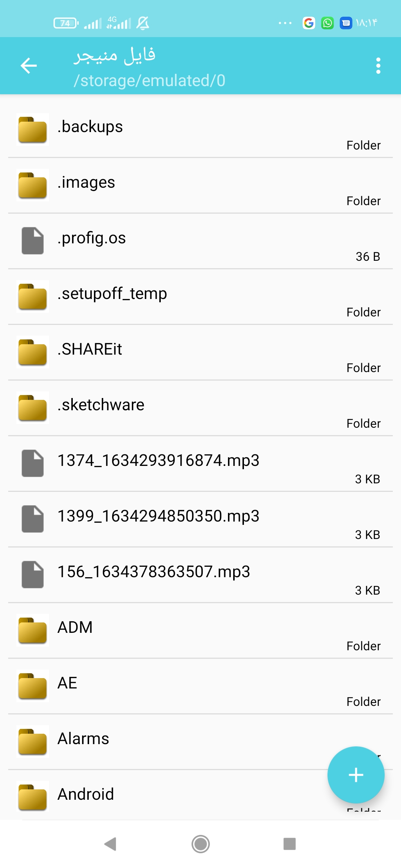The height and width of the screenshot is (868, 401).
Task: Open the AE folder
Action: pyautogui.click(x=200, y=686)
